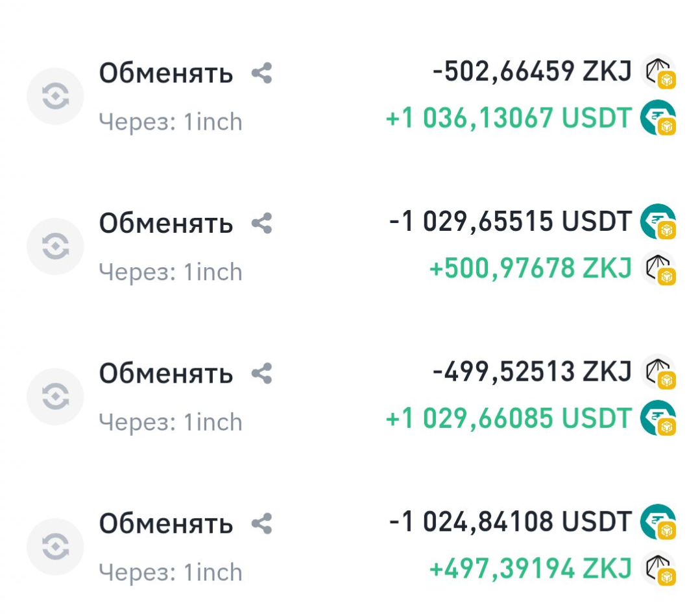
Task: Tap share icon on -499,52513 ZKJ swap
Action: point(261,374)
